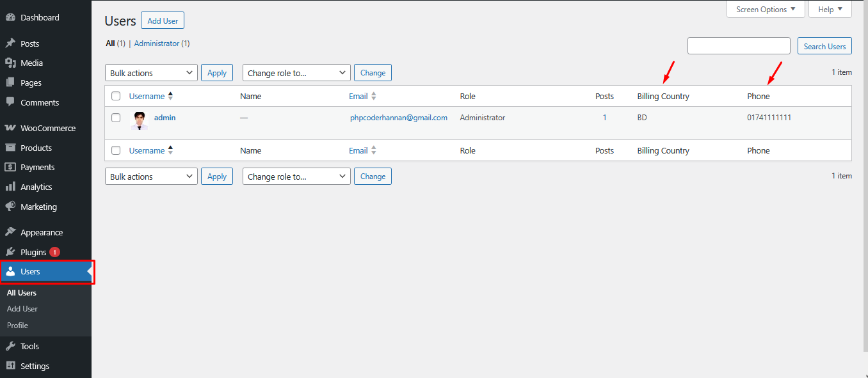This screenshot has height=378, width=868.
Task: Click the Dashboard gauge icon in sidebar
Action: click(10, 17)
